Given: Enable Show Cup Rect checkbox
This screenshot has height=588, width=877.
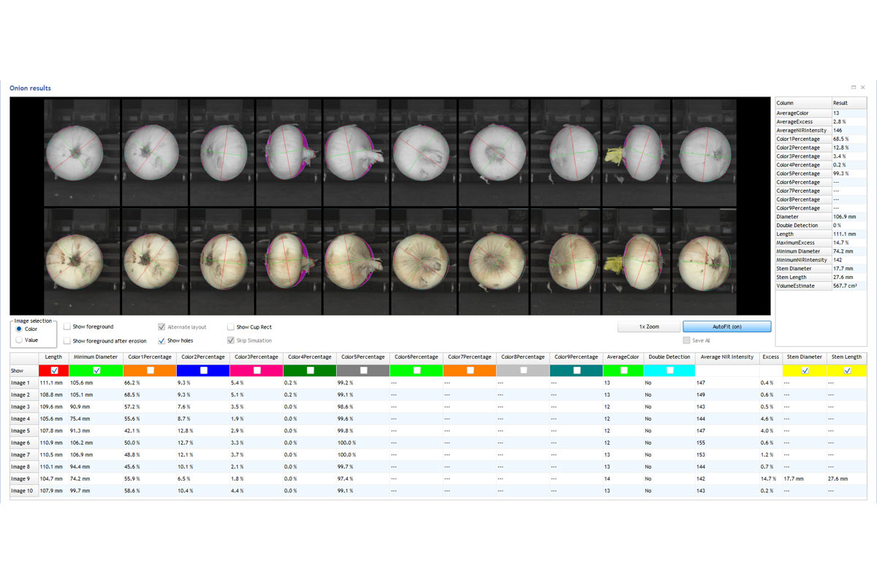Looking at the screenshot, I should click(231, 327).
